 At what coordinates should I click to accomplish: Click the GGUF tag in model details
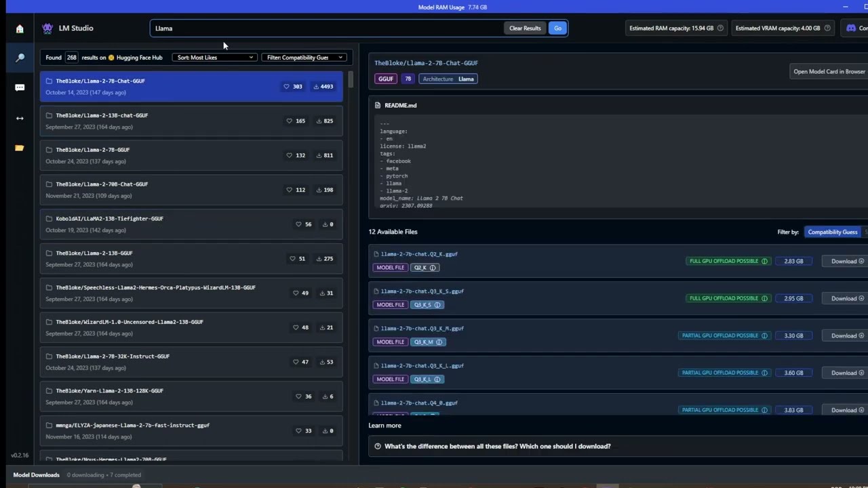(x=386, y=79)
